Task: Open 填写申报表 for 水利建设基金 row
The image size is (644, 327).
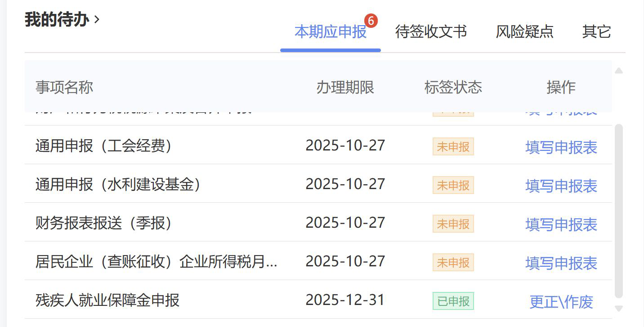Action: (561, 186)
